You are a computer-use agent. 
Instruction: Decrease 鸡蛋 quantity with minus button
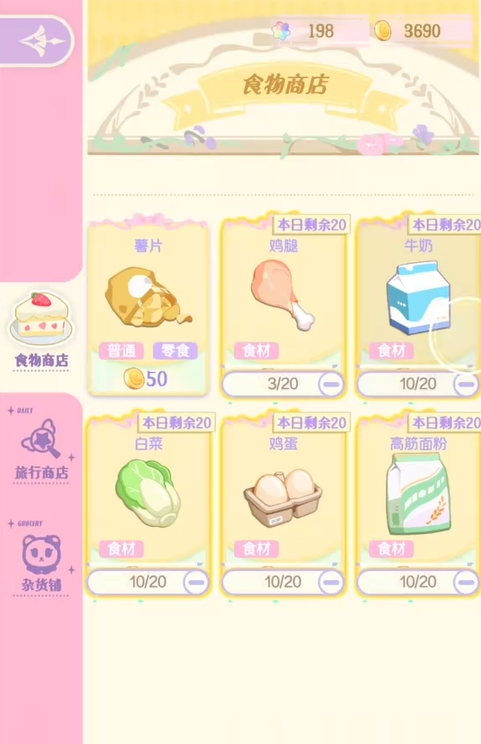click(x=331, y=582)
